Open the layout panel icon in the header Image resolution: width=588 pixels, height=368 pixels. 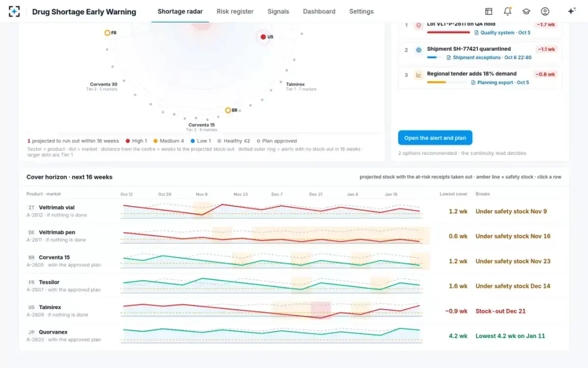(489, 11)
